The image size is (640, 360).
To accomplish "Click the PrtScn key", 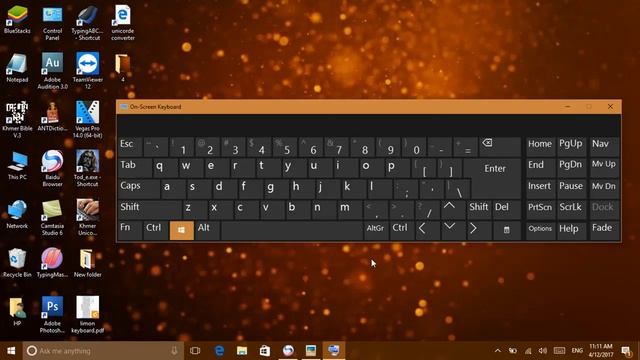I will tap(540, 209).
